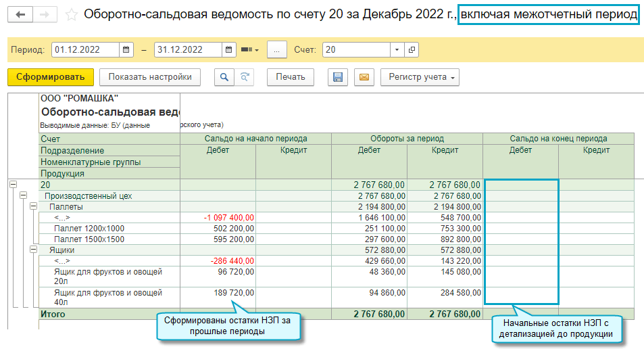The width and height of the screenshot is (644, 349).
Task: Click Показать настройки button
Action: [150, 77]
